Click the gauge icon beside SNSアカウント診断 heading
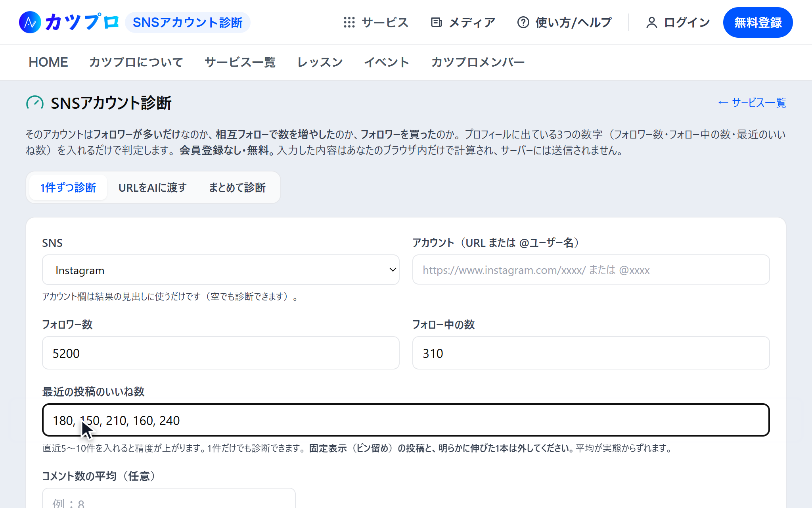The image size is (812, 508). tap(35, 103)
